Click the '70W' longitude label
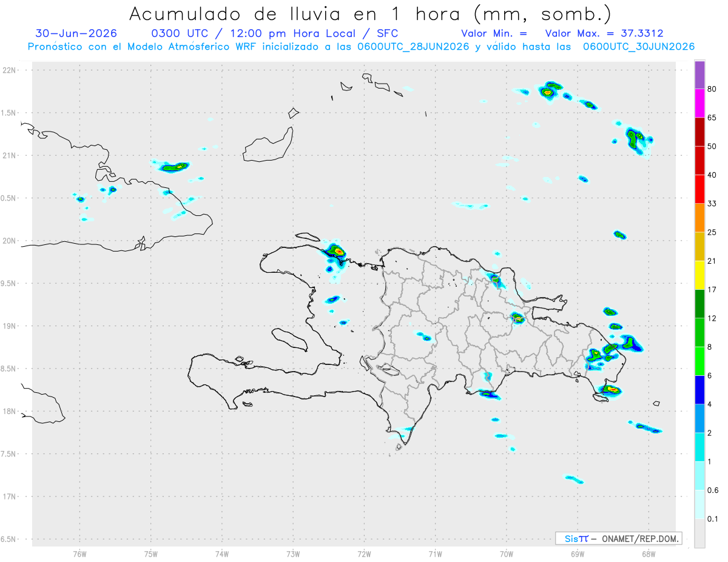The height and width of the screenshot is (562, 728). coord(507,554)
